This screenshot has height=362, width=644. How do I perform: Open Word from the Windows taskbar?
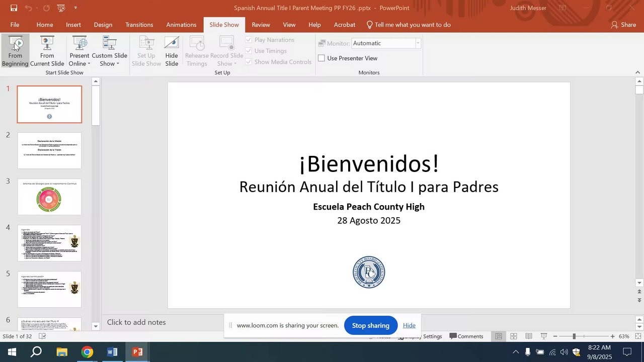point(112,352)
